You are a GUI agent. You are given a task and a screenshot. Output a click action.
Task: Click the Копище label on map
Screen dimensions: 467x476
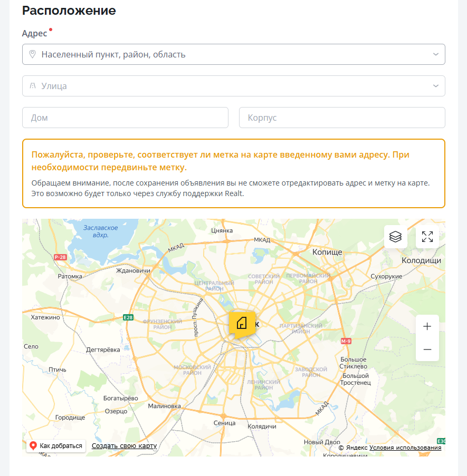coord(327,252)
